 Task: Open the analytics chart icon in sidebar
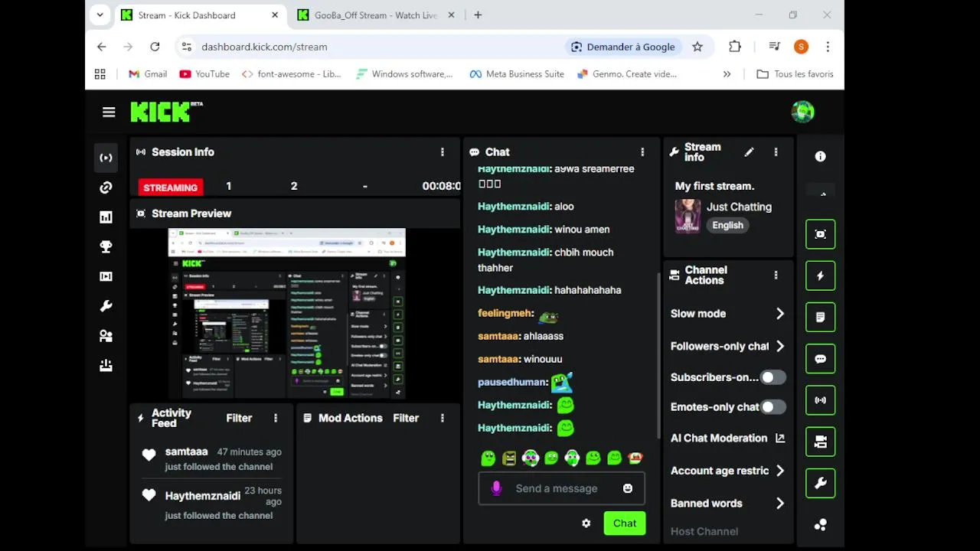(x=106, y=217)
